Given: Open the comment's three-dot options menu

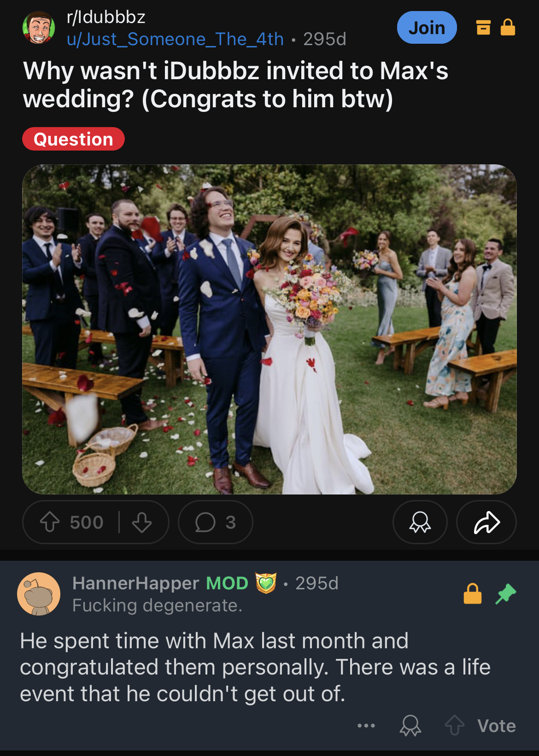Looking at the screenshot, I should (x=366, y=726).
